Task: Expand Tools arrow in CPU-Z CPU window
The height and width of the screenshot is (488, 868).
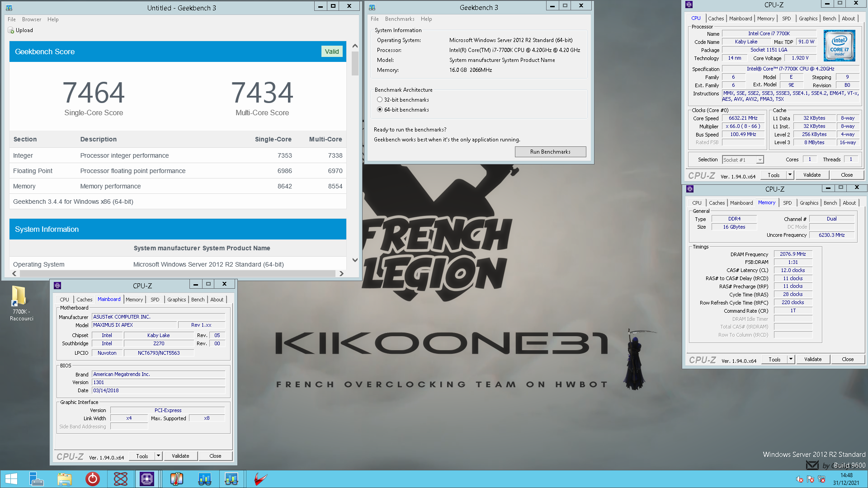Action: tap(790, 175)
